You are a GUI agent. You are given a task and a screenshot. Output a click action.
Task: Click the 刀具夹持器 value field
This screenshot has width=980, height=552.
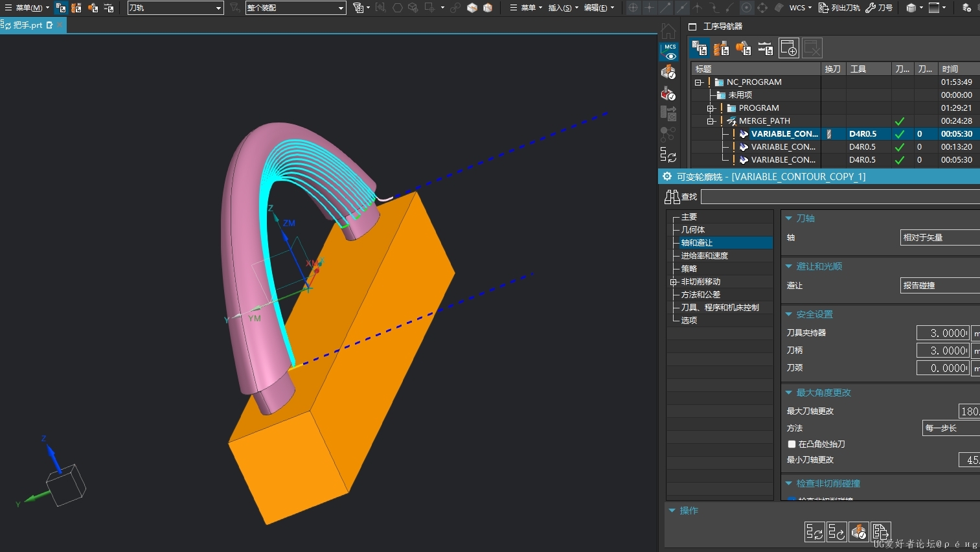tap(943, 333)
